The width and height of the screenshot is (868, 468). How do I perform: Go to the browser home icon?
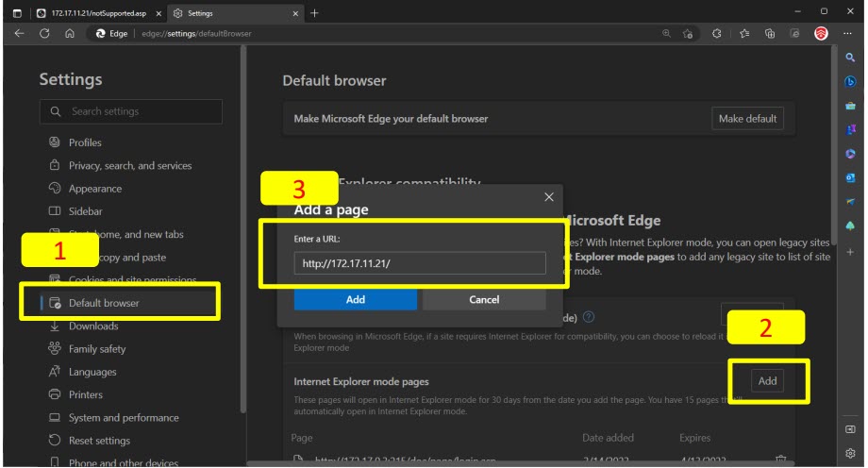(70, 33)
